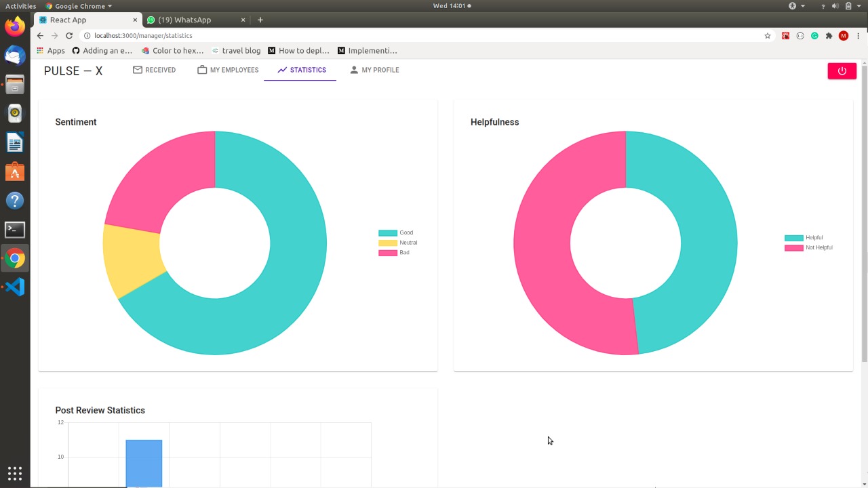This screenshot has width=868, height=488.
Task: Click the battery icon in system tray
Action: pos(848,6)
